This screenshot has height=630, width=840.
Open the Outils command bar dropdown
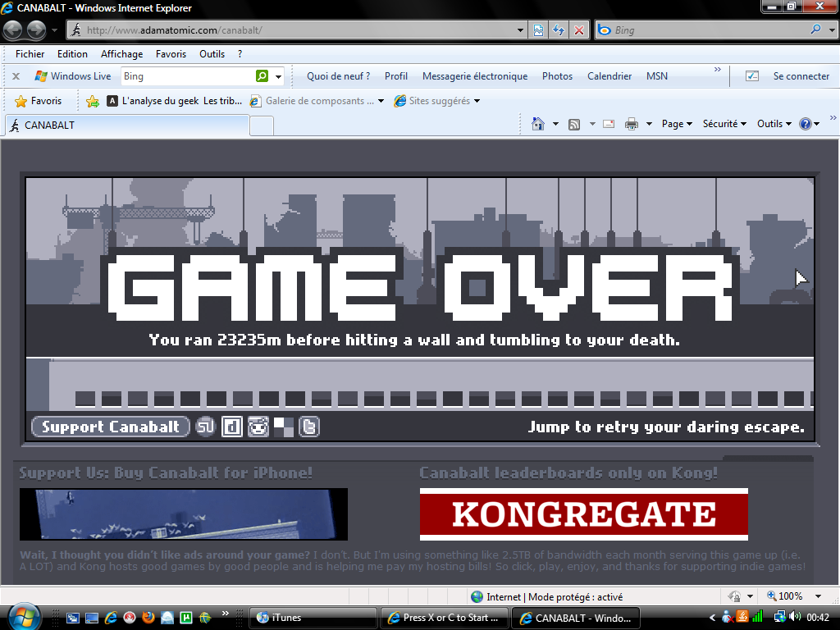pyautogui.click(x=774, y=124)
